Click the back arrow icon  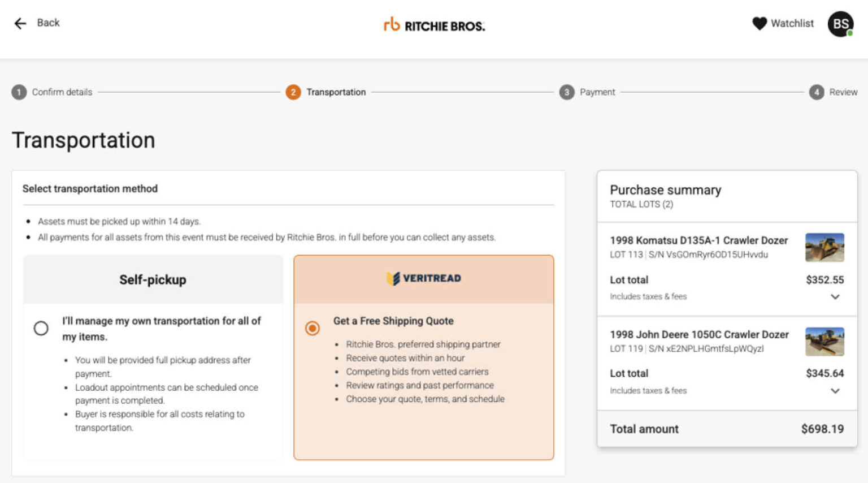(x=20, y=23)
